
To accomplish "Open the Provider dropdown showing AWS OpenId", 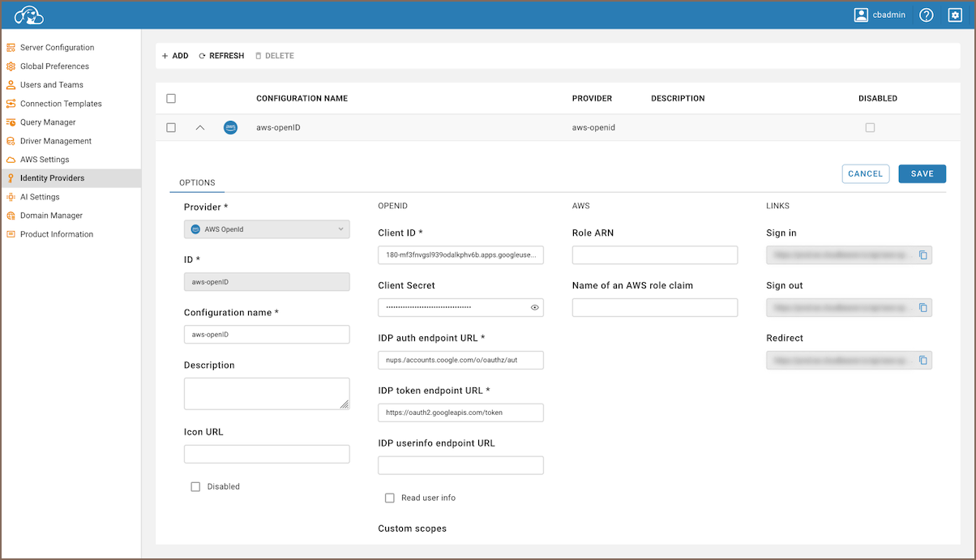I will [x=267, y=229].
